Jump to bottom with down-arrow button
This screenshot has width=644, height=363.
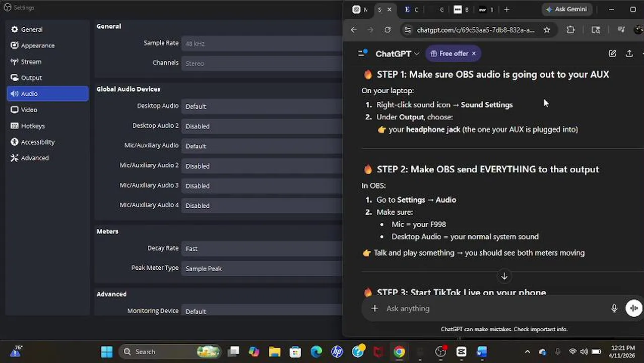coord(504,276)
